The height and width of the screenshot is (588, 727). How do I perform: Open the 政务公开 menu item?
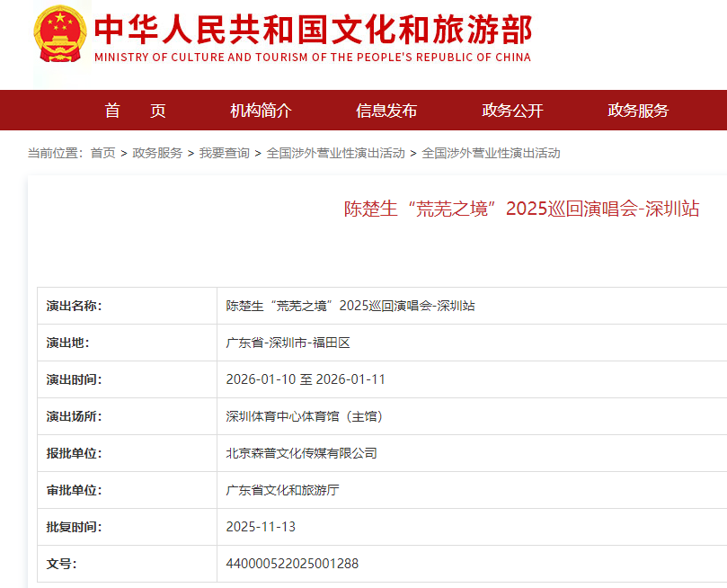[512, 111]
